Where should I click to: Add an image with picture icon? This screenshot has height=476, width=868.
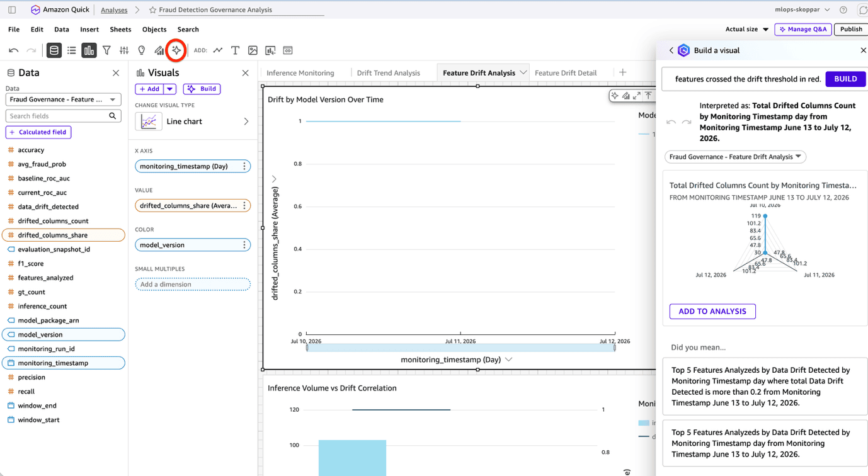point(253,50)
